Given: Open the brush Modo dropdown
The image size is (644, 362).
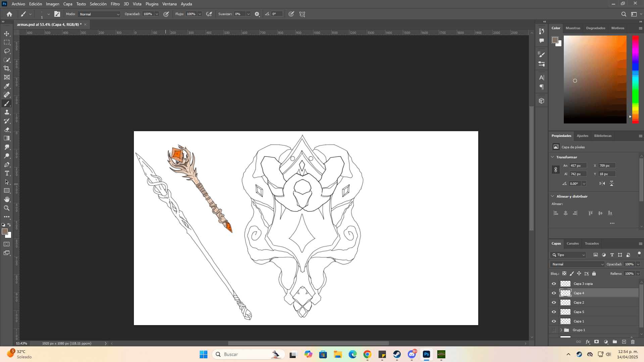Looking at the screenshot, I should pos(99,14).
